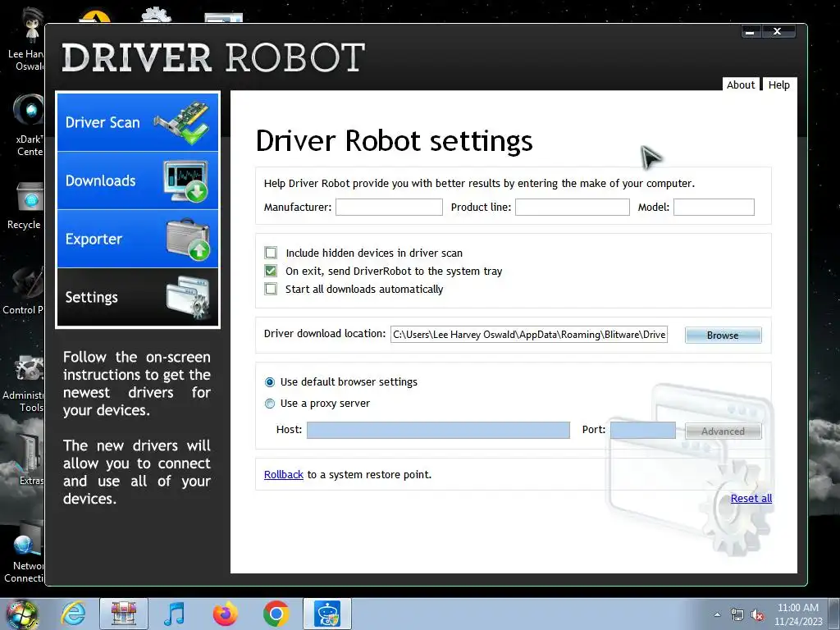Image resolution: width=840 pixels, height=630 pixels.
Task: Open the music player taskbar icon
Action: point(174,614)
